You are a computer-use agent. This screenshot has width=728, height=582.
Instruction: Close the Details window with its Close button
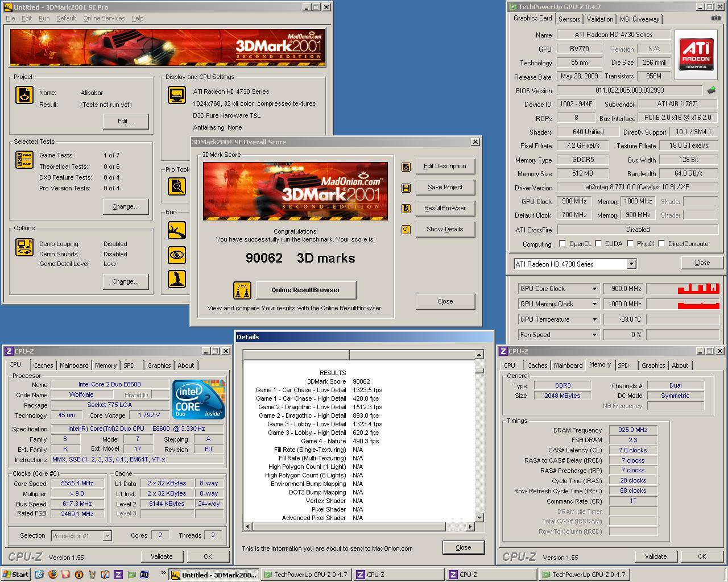coord(464,547)
